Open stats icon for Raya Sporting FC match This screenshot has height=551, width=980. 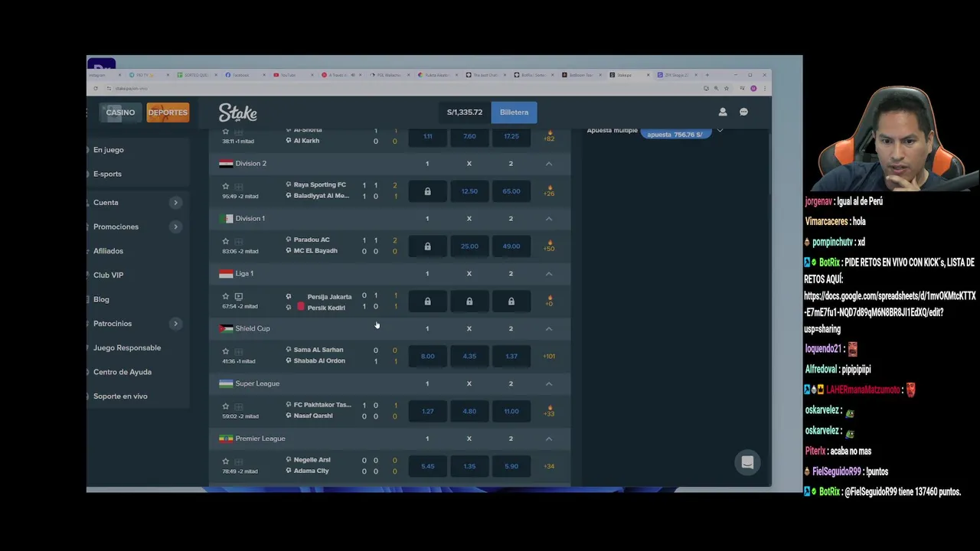point(239,186)
